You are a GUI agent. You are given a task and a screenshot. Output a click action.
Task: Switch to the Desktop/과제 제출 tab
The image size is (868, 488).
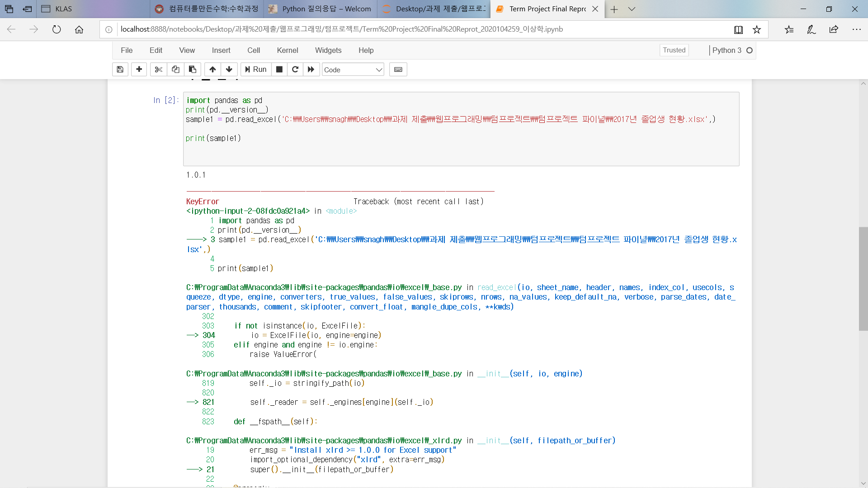coord(433,9)
